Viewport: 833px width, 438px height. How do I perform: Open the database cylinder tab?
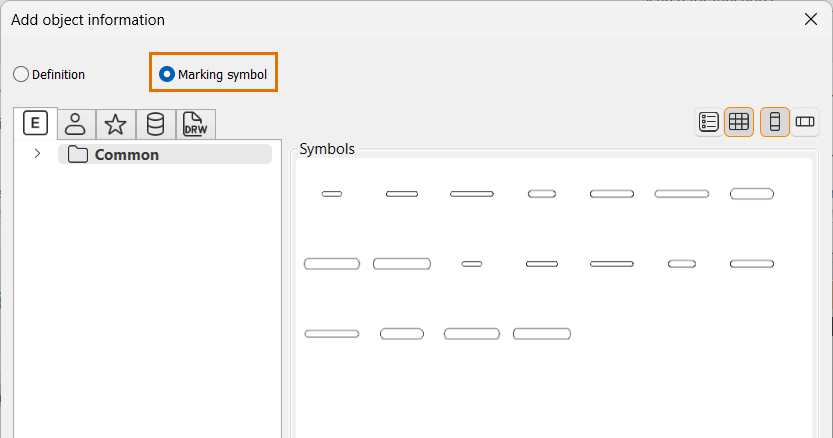(155, 124)
